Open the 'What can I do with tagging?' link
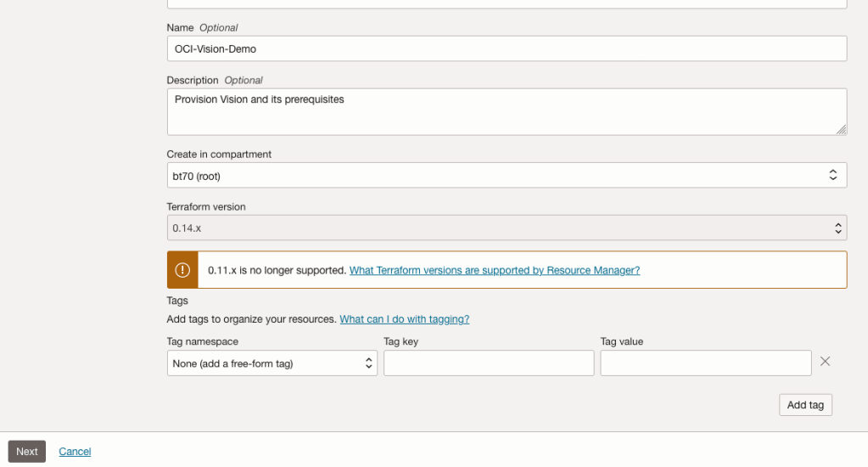Screen dimensions: 868x467 pos(404,319)
